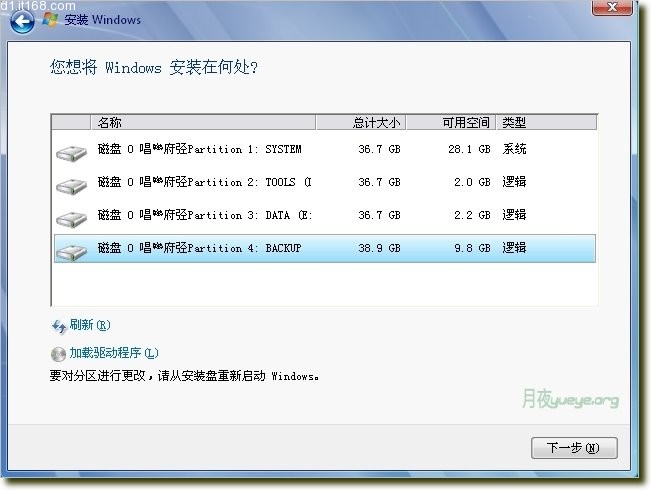The image size is (651, 490).
Task: Click the 逻辑 type in DATA row
Action: 514,215
